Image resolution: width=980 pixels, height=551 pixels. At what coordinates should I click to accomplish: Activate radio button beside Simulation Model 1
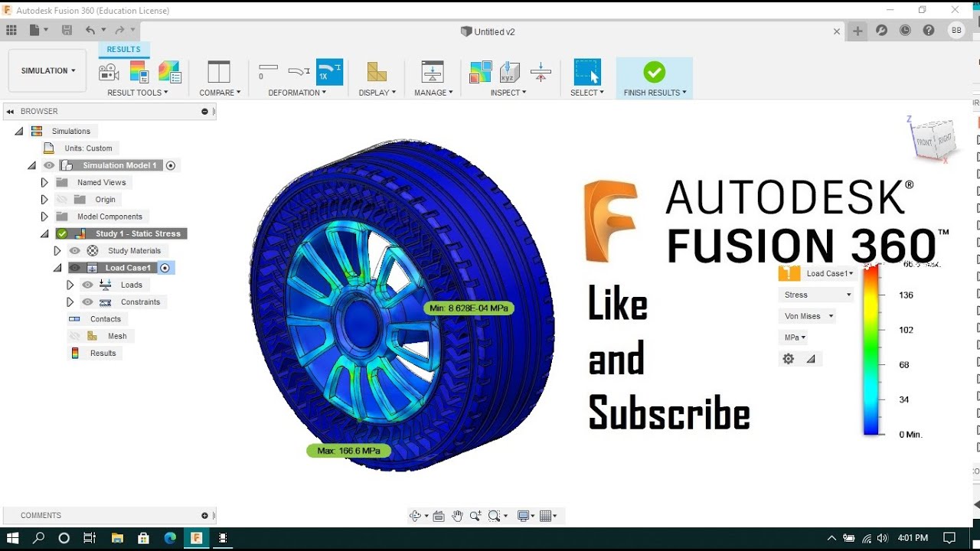point(171,165)
